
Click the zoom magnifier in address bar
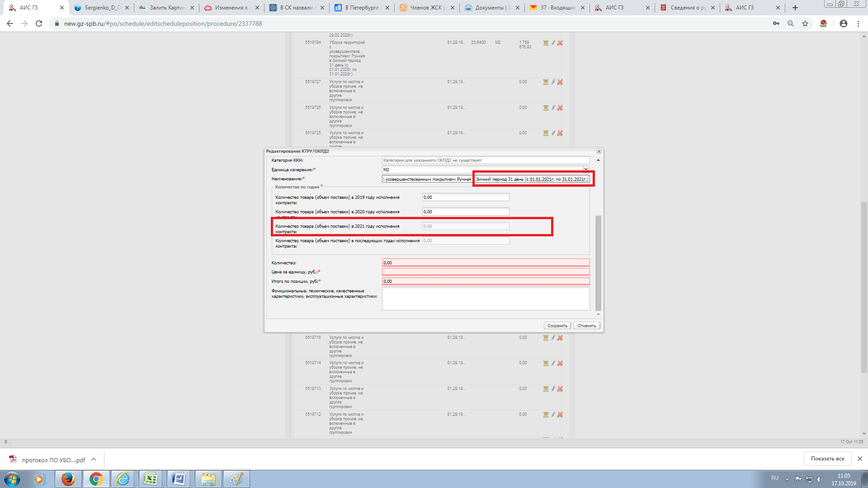pos(791,23)
